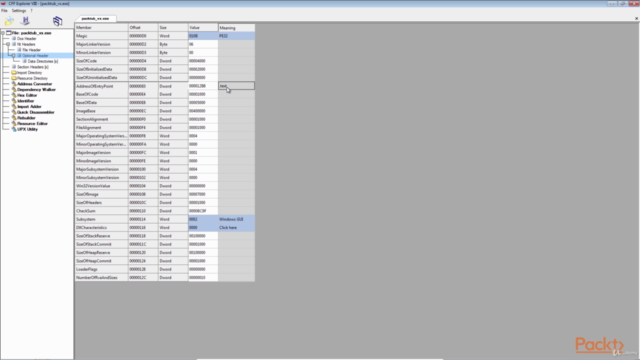Open Section Headers [x] node
This screenshot has height=360, width=640.
[33, 67]
